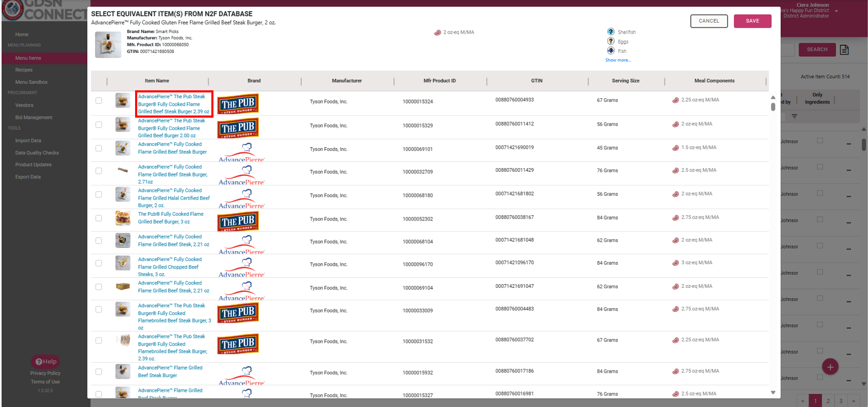
Task: Click the meat icon beside 2.25 oz-eq for 10000015324
Action: tap(676, 100)
